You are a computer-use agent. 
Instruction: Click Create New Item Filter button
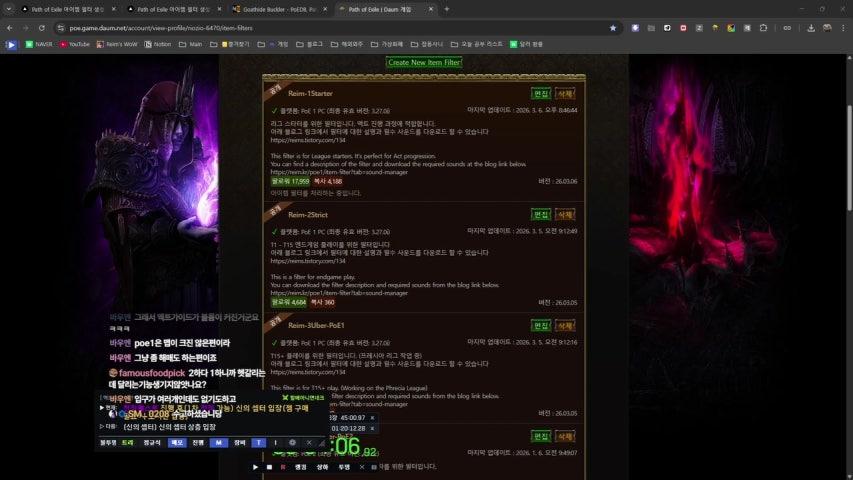pyautogui.click(x=424, y=63)
